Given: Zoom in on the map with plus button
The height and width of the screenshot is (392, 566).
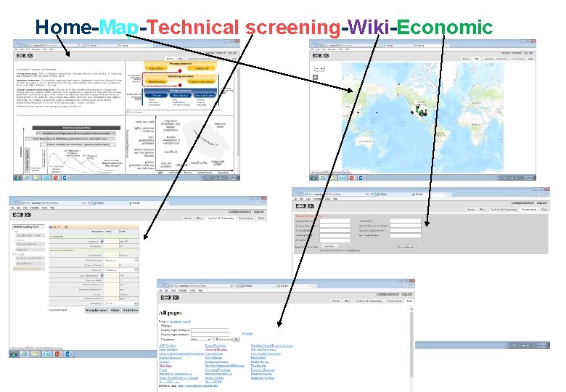Looking at the screenshot, I should click(x=322, y=68).
